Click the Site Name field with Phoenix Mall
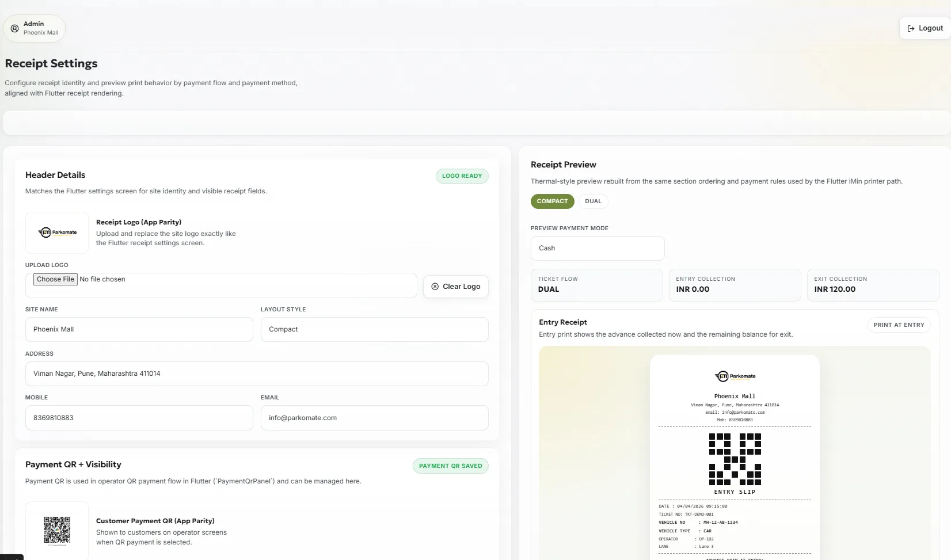The width and height of the screenshot is (951, 560). click(139, 330)
